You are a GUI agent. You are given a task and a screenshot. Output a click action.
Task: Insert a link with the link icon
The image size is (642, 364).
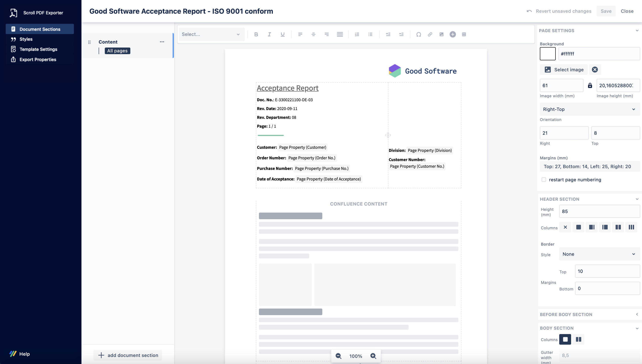430,34
